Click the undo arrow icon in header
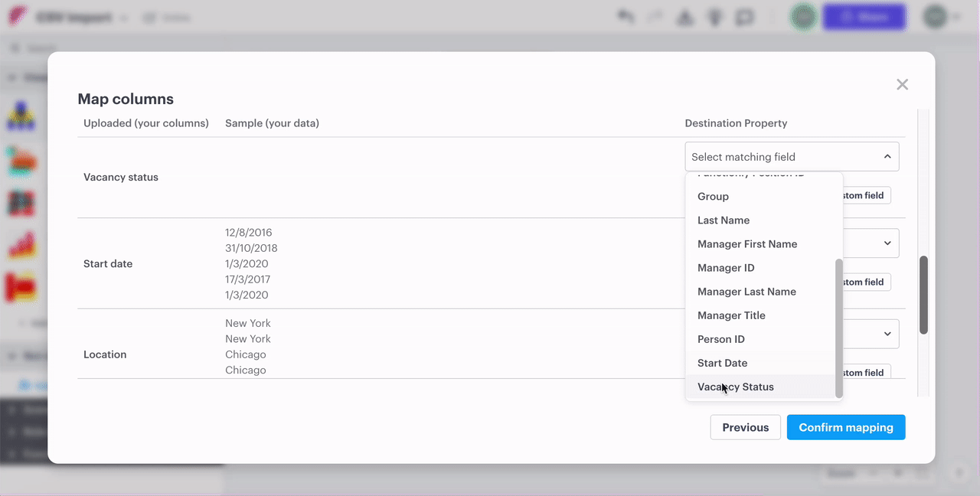 pyautogui.click(x=626, y=17)
